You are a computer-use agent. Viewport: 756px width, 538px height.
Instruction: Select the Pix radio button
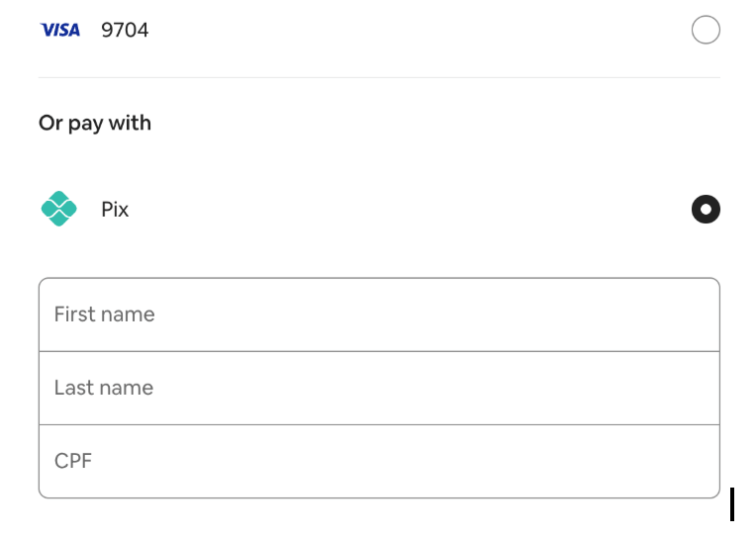706,210
